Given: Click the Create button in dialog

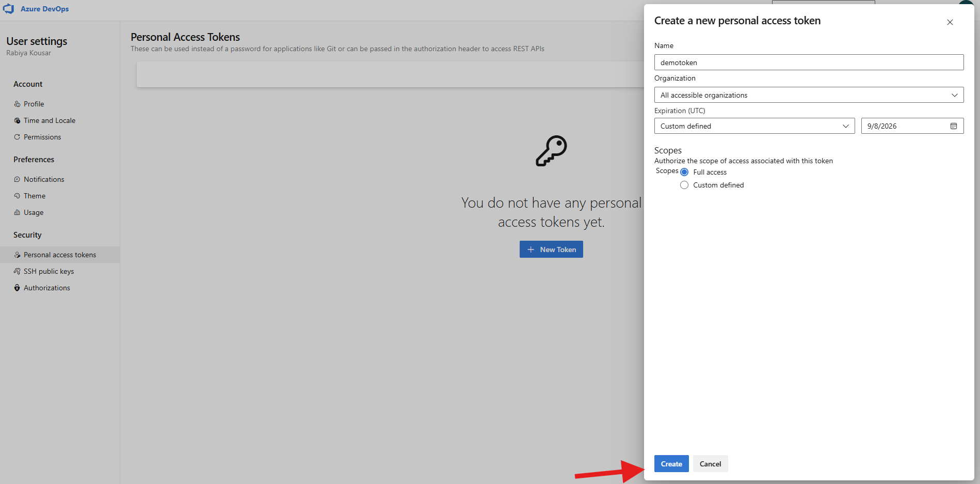Looking at the screenshot, I should point(671,463).
